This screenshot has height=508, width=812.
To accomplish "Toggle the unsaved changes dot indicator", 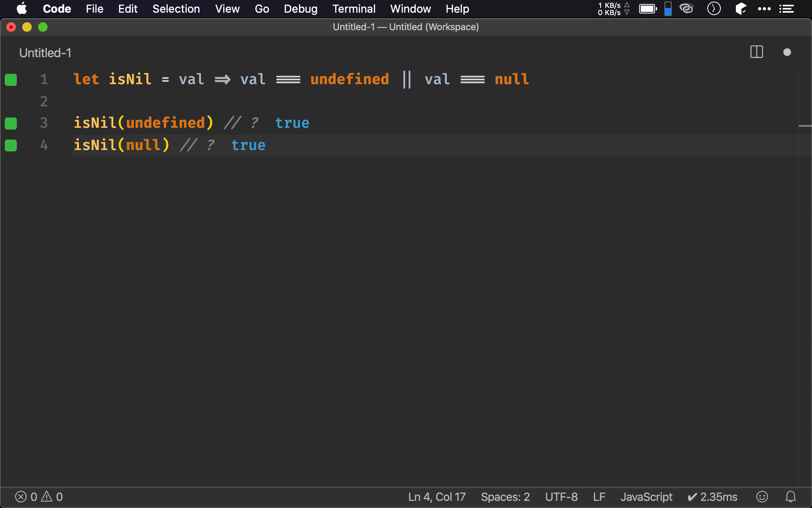I will [x=787, y=52].
